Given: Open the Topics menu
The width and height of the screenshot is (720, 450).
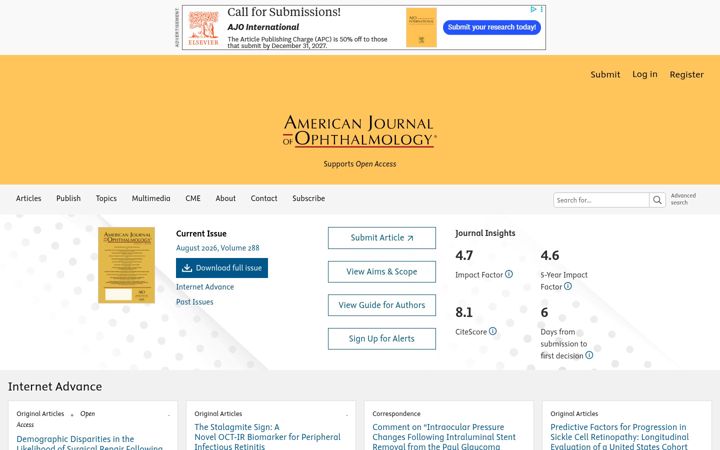Looking at the screenshot, I should 106,198.
